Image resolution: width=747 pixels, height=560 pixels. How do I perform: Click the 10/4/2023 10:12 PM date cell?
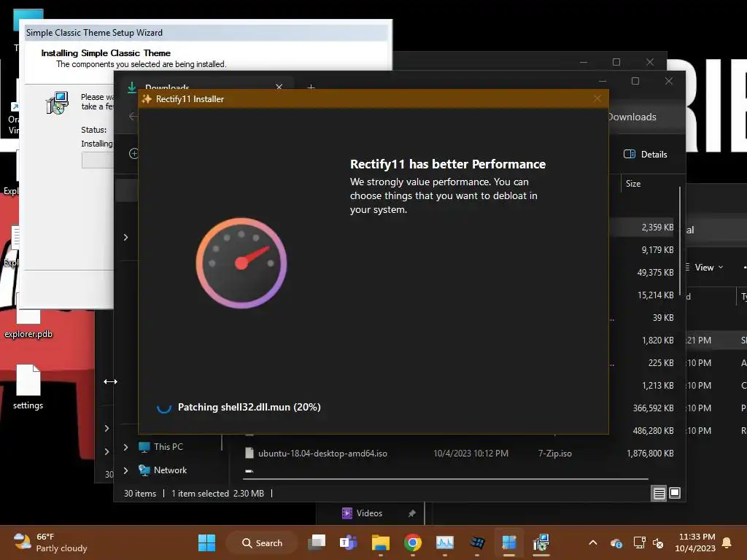pyautogui.click(x=471, y=454)
